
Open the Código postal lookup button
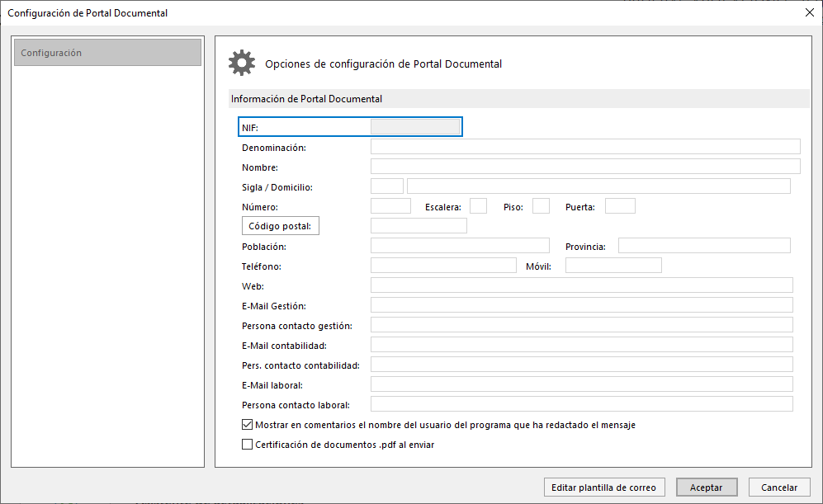click(x=281, y=226)
